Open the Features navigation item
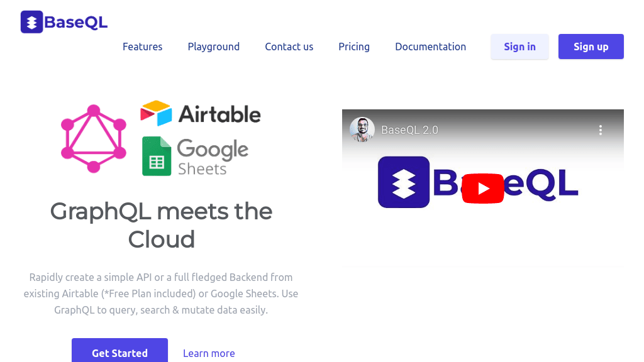Image resolution: width=644 pixels, height=362 pixels. click(142, 47)
